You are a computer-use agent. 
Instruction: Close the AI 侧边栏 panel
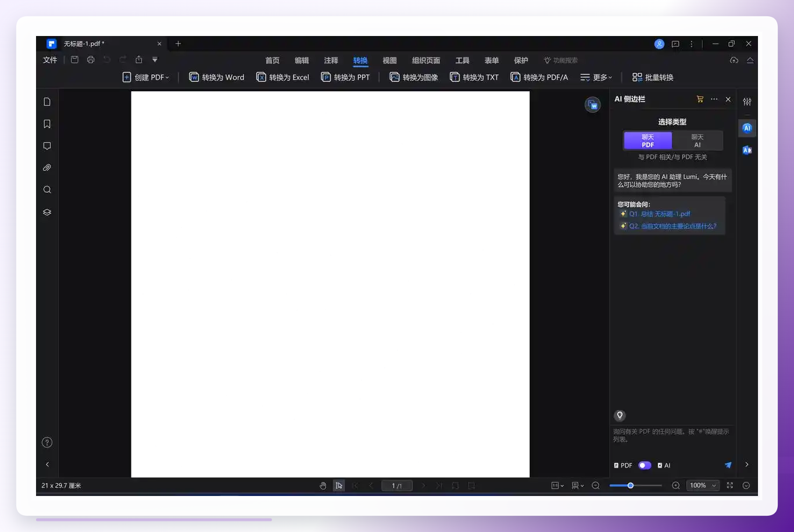click(x=728, y=99)
